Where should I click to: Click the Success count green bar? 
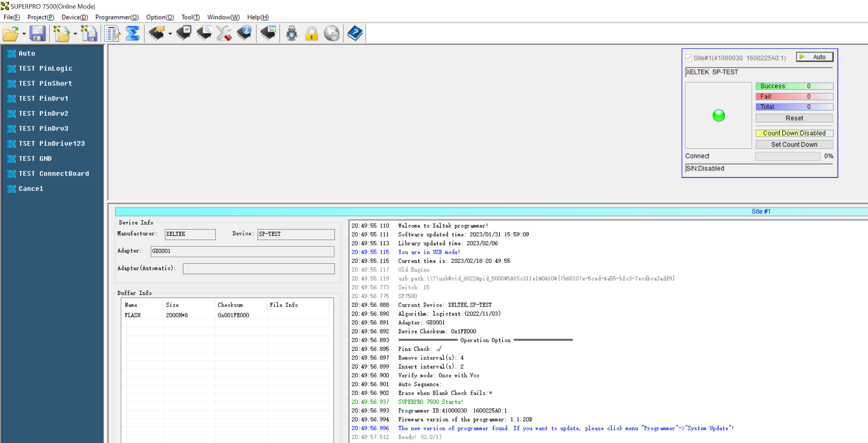pyautogui.click(x=794, y=86)
